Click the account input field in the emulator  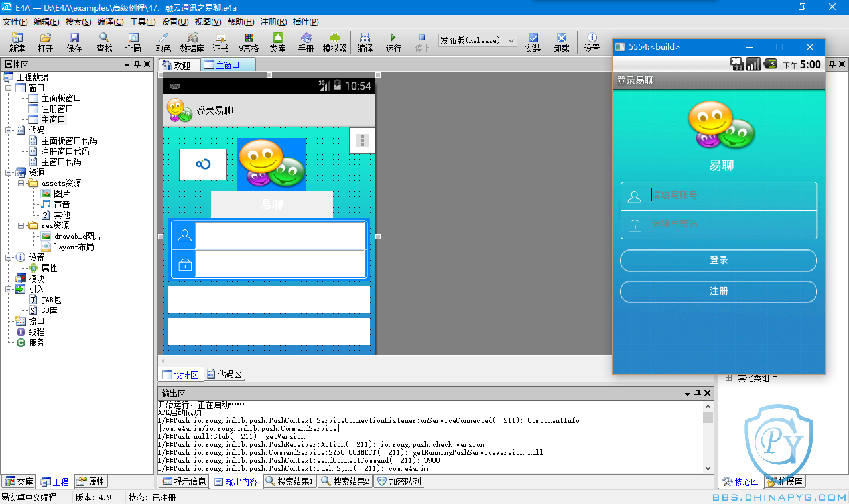718,196
